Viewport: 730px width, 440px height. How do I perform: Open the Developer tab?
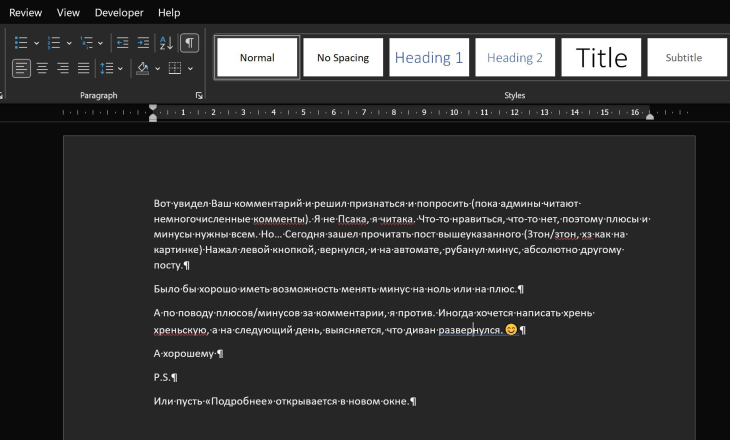tap(119, 13)
